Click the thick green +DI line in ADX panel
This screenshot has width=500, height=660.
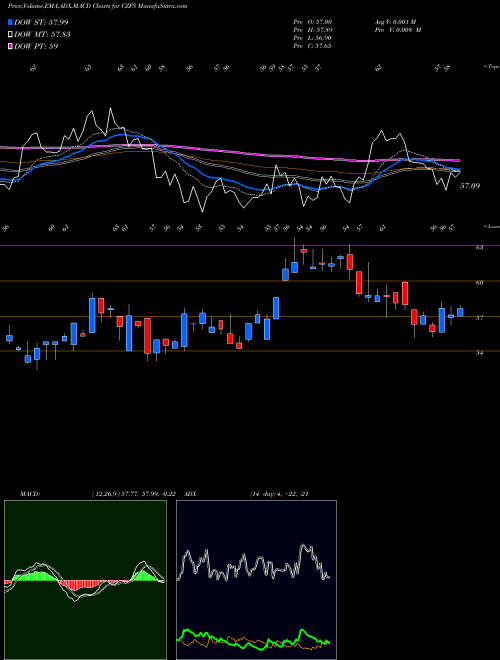[253, 641]
